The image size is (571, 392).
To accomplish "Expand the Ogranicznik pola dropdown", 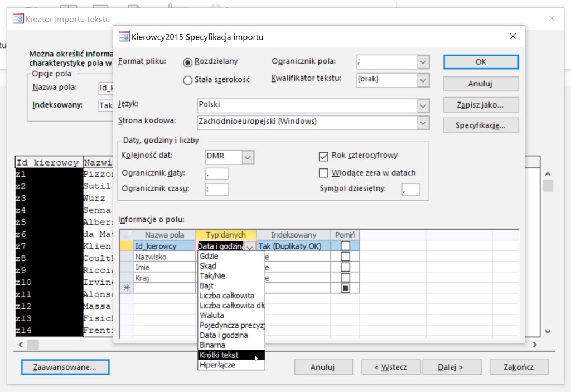I will 423,62.
